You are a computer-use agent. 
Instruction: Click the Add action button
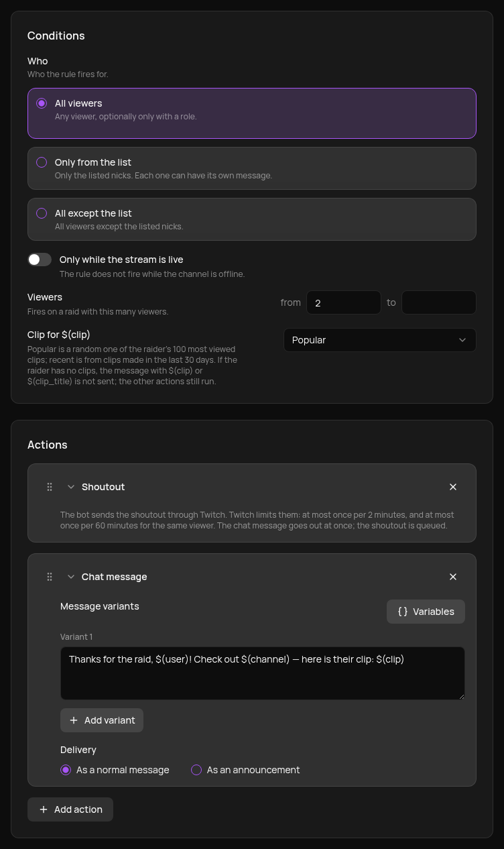coord(70,809)
